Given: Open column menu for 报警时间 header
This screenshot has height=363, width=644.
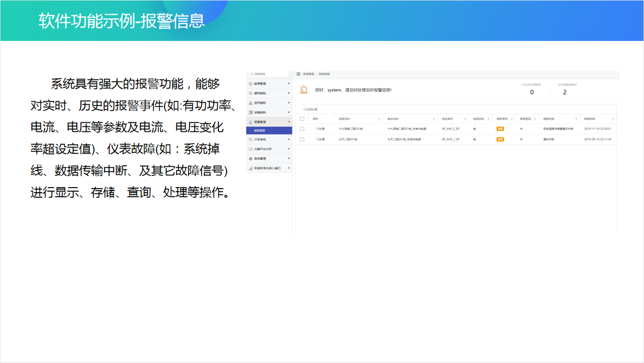Looking at the screenshot, I should (613, 119).
